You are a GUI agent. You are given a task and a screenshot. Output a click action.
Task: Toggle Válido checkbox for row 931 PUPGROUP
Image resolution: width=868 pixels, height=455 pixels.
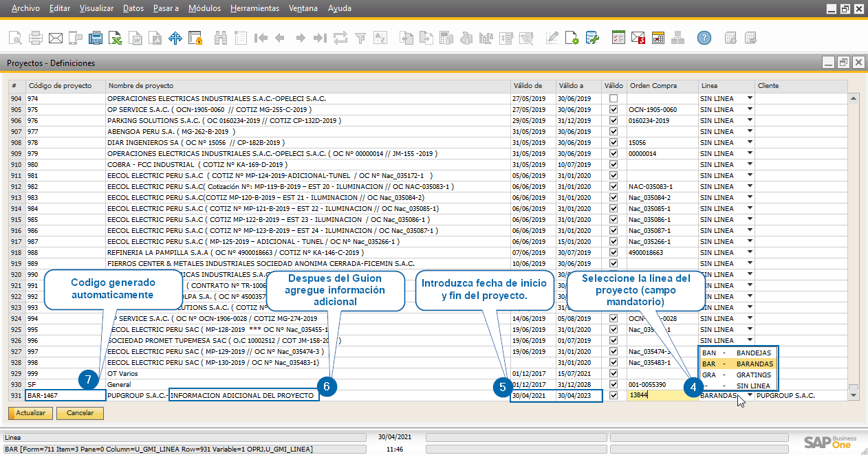pyautogui.click(x=614, y=395)
